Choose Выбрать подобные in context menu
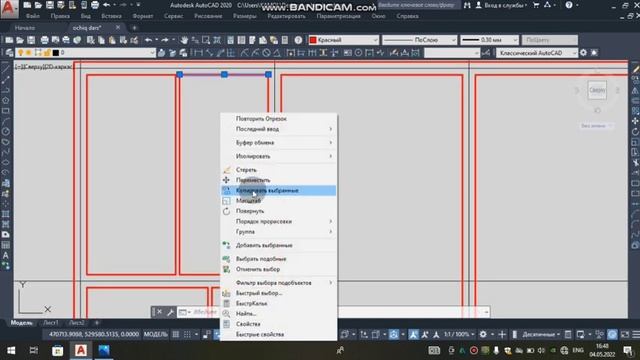640x360 pixels. coord(278,259)
